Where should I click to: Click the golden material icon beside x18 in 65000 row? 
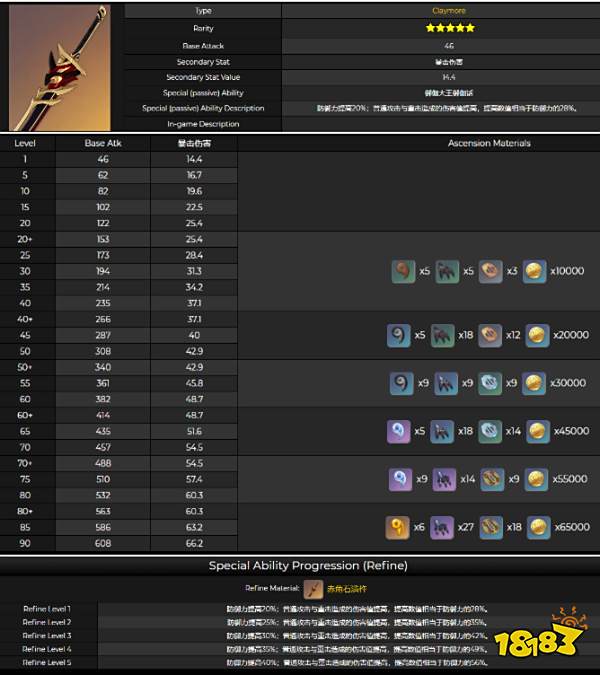click(490, 527)
